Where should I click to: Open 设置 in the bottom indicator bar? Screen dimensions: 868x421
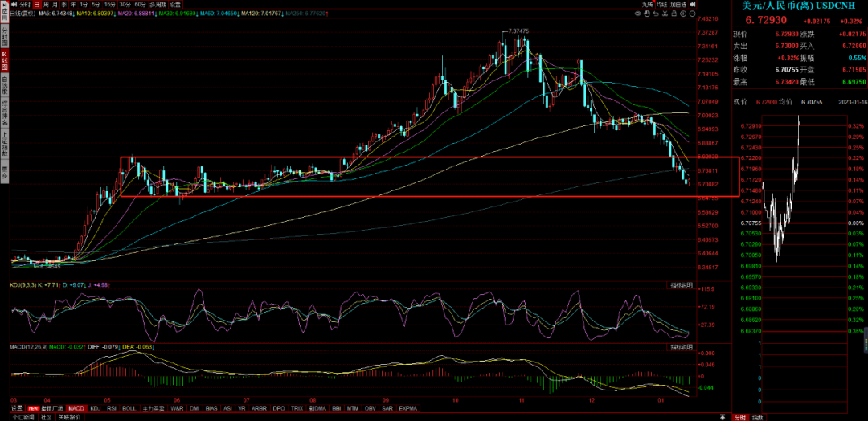click(18, 408)
